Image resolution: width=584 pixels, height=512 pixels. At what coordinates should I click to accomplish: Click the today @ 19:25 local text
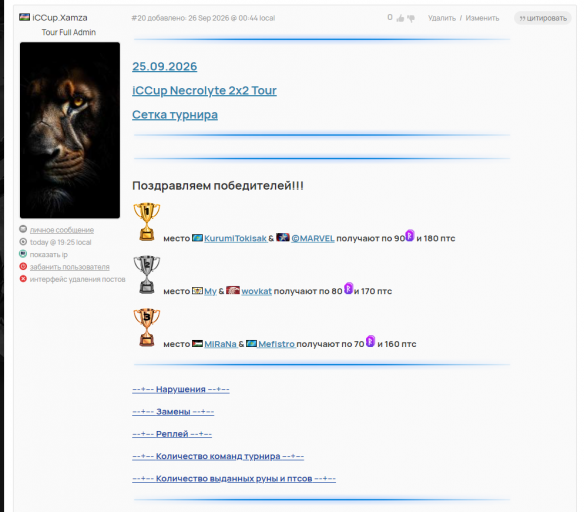[x=61, y=242]
